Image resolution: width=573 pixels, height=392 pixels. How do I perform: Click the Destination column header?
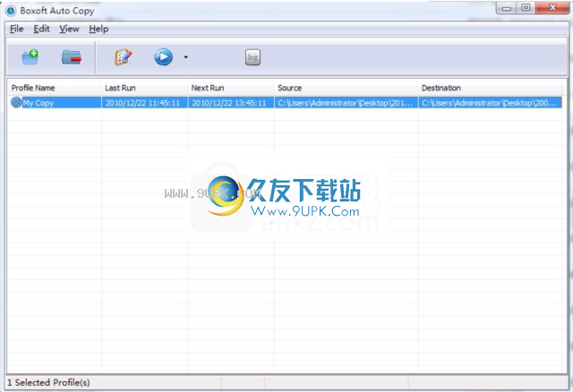(x=490, y=88)
